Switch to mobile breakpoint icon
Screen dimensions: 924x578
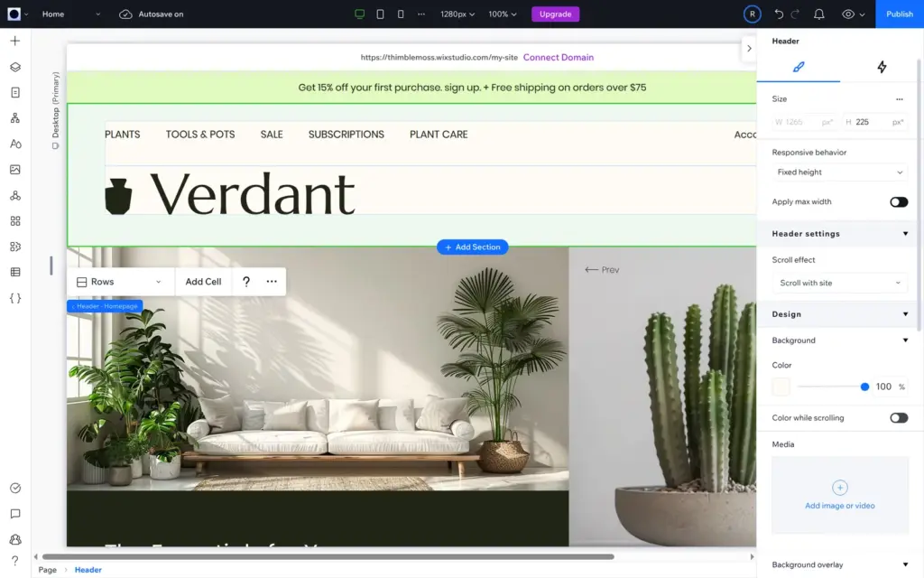point(401,14)
